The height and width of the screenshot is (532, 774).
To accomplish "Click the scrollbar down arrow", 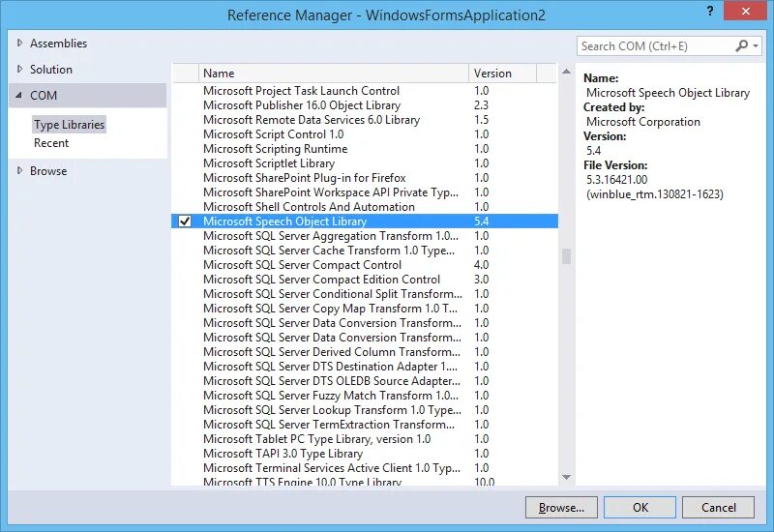I will click(566, 477).
